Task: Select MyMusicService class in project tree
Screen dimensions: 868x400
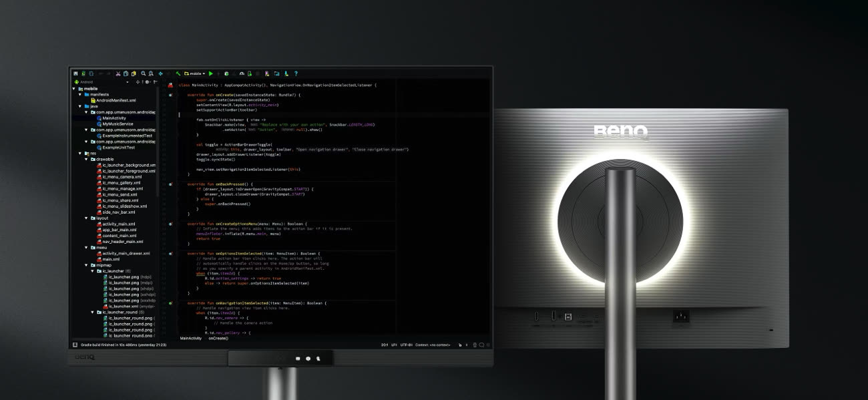Action: pyautogui.click(x=118, y=124)
